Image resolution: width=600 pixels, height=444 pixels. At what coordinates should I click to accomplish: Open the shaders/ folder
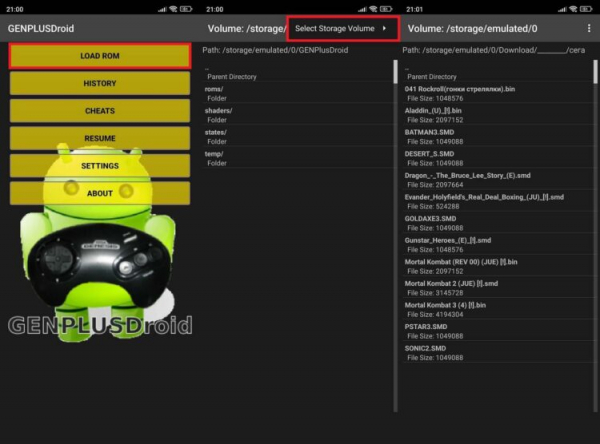pyautogui.click(x=298, y=115)
